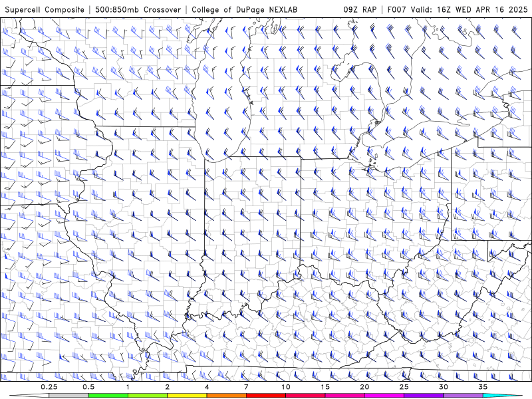
Task: Click "College of DuPage NEXLAB" text
Action: [x=244, y=9]
